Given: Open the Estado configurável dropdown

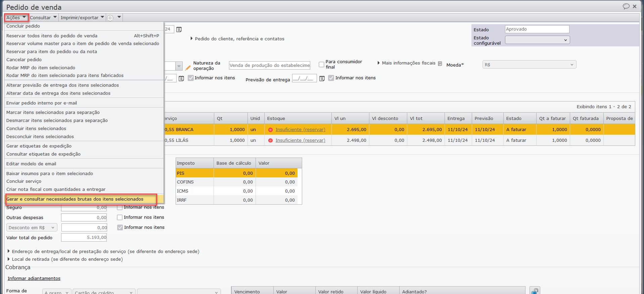Looking at the screenshot, I should (x=537, y=40).
